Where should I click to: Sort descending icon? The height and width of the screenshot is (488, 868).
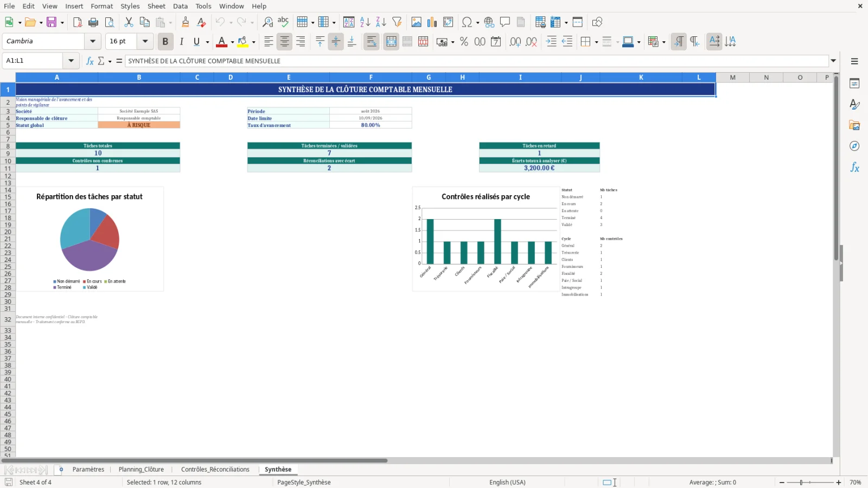point(381,22)
